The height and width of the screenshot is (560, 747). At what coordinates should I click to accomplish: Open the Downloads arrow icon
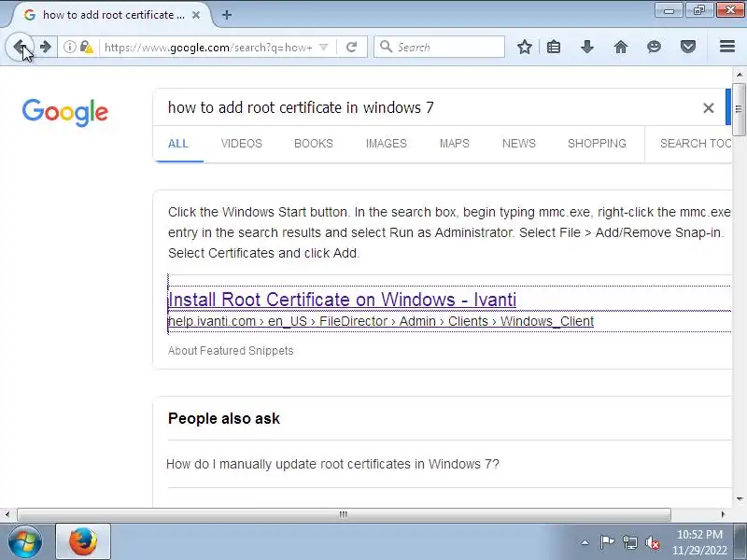pos(587,47)
